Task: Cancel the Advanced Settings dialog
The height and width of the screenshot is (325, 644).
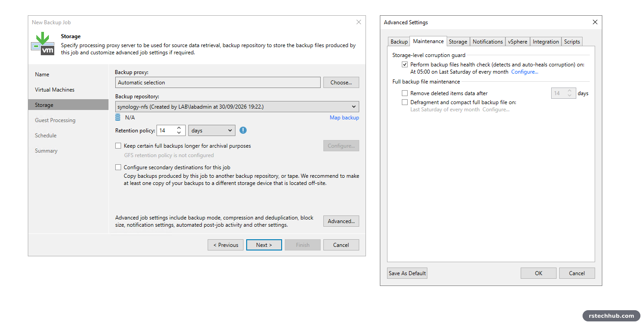Action: click(x=577, y=273)
